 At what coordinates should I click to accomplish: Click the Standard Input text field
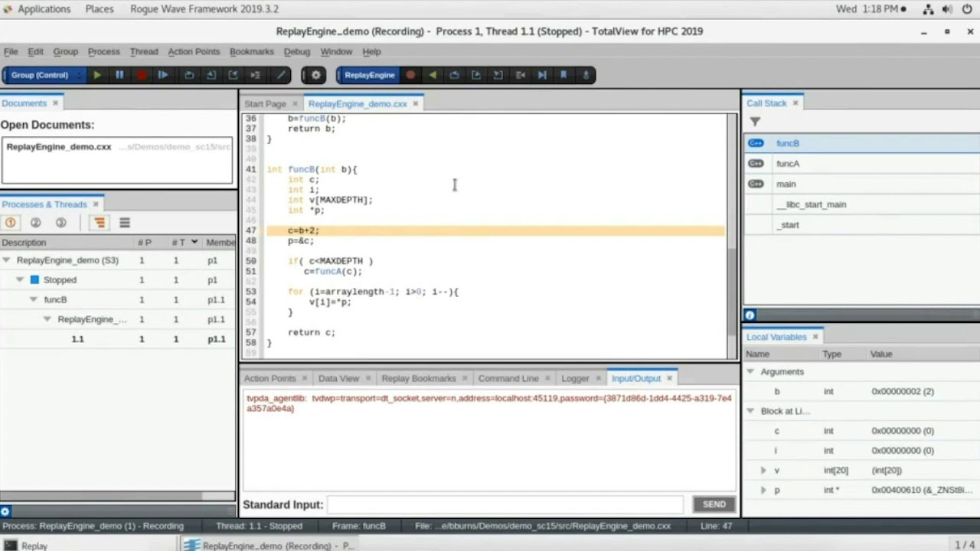pyautogui.click(x=505, y=504)
